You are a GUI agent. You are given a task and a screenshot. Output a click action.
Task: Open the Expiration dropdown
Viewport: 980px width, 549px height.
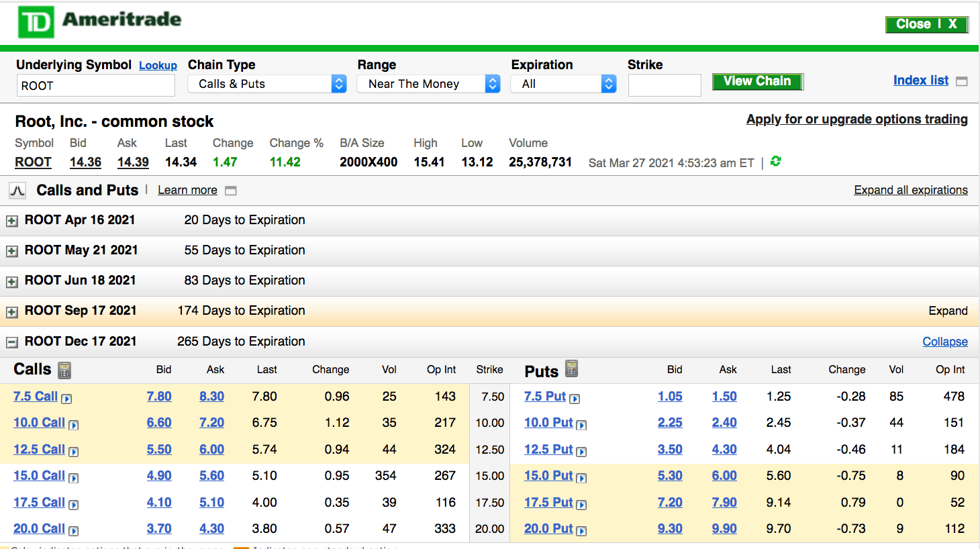(x=563, y=84)
